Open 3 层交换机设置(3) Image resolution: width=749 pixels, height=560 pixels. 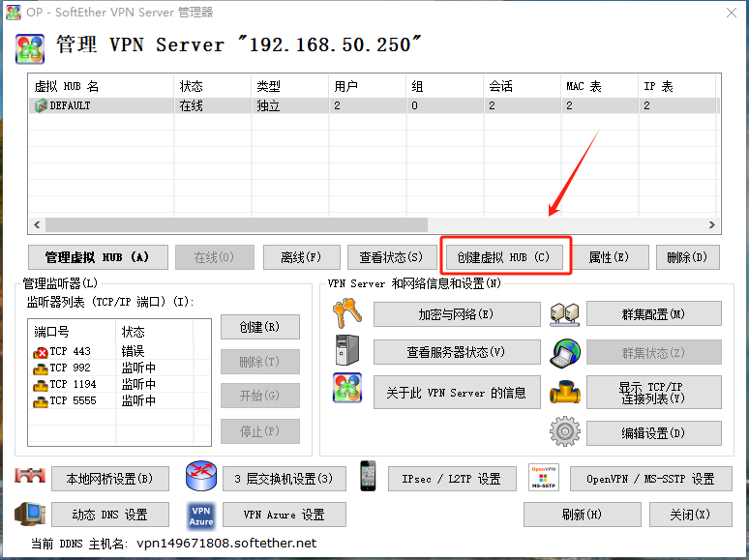285,479
